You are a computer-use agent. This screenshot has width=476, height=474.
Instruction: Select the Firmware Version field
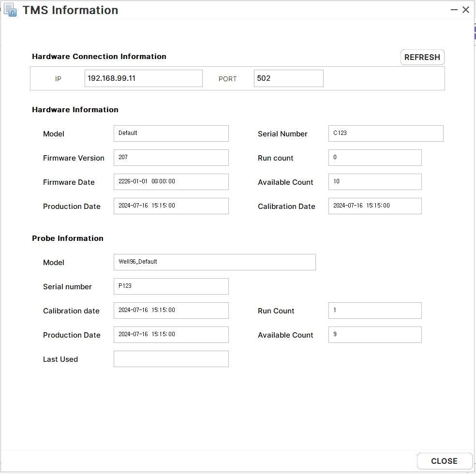click(171, 158)
